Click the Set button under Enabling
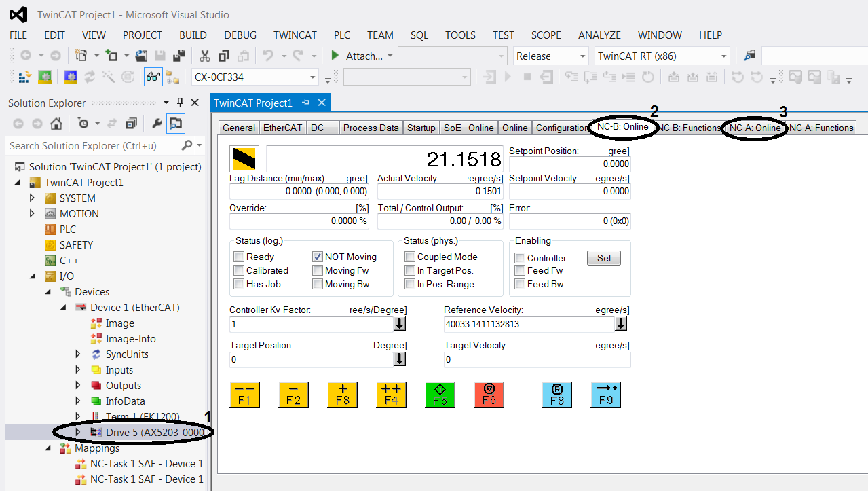868x491 pixels. click(x=604, y=258)
